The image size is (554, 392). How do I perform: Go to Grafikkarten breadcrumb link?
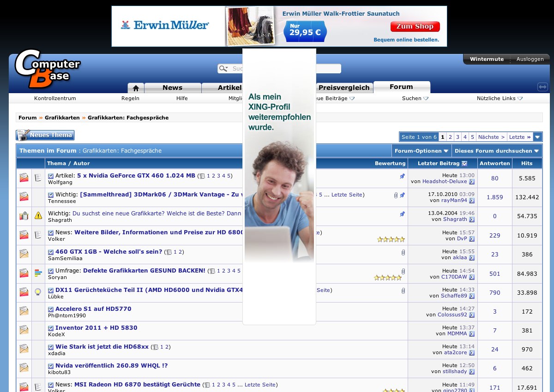62,118
